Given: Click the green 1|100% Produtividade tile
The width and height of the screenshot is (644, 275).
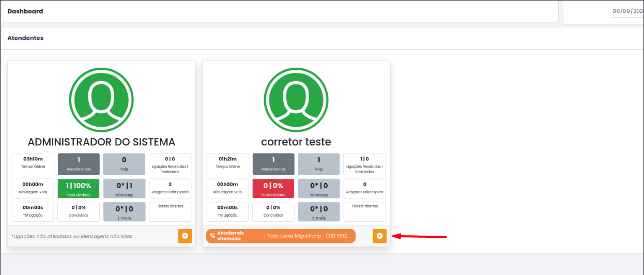Looking at the screenshot, I should tap(79, 188).
